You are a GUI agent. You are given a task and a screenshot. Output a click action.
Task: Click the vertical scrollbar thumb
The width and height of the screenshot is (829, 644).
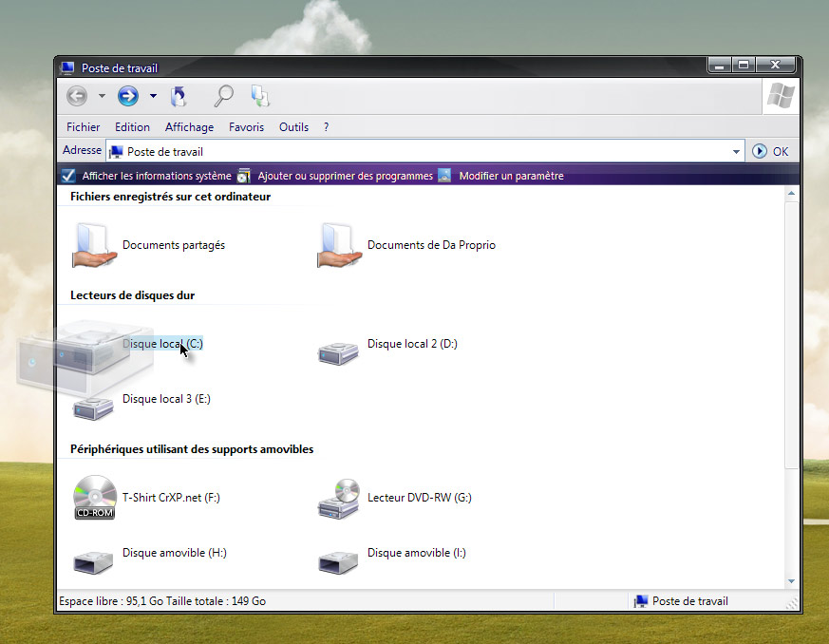(x=791, y=335)
